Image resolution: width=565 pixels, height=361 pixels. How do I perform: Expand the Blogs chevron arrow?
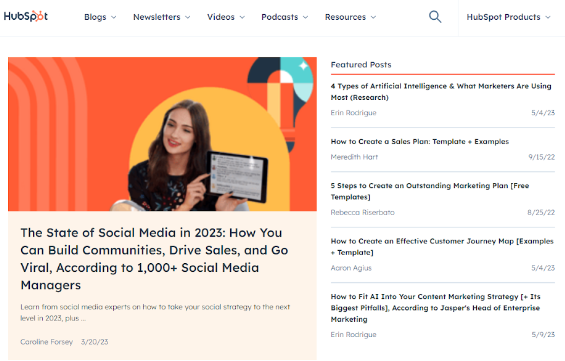(x=114, y=17)
